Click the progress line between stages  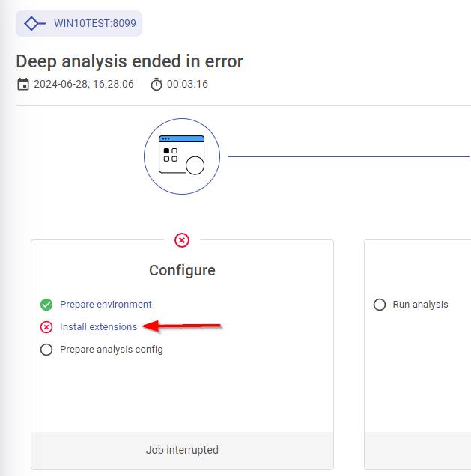coord(348,157)
